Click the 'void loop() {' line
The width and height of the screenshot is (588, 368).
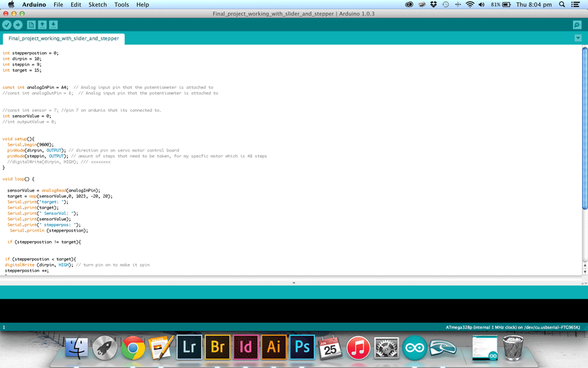click(18, 179)
